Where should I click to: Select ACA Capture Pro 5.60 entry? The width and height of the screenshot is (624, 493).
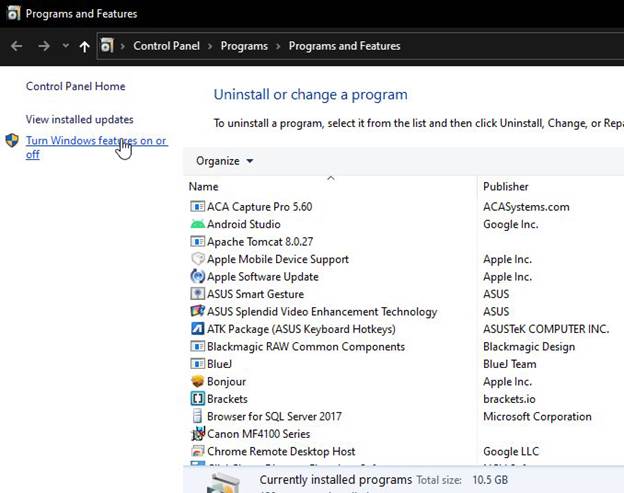259,207
